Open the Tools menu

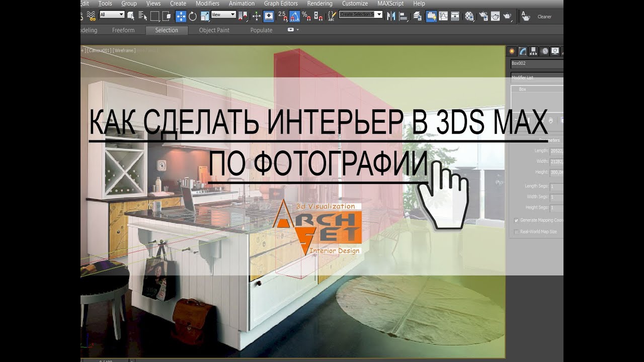[105, 4]
